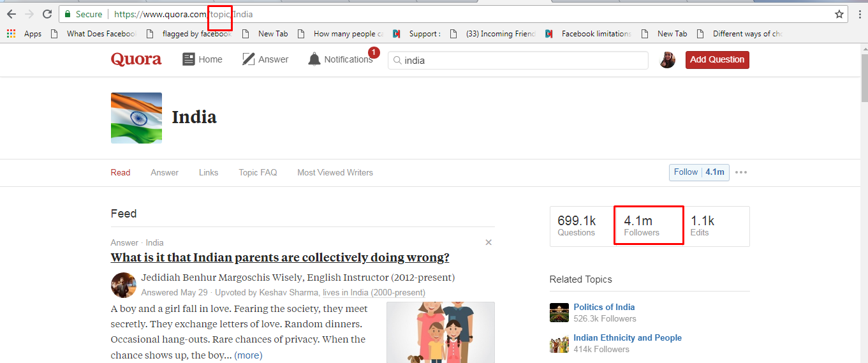This screenshot has width=868, height=363.
Task: Expand answer with (more) link
Action: (x=248, y=355)
